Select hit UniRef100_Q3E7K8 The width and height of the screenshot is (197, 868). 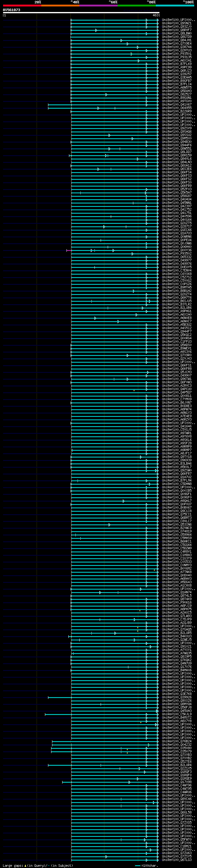coord(176,694)
